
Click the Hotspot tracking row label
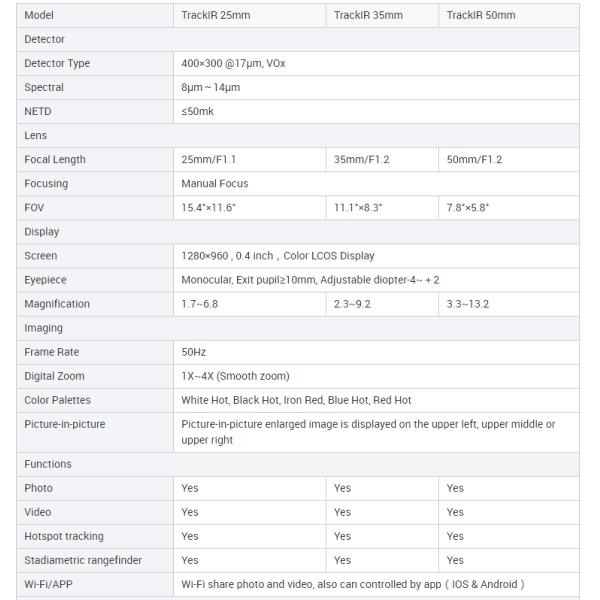pyautogui.click(x=64, y=536)
